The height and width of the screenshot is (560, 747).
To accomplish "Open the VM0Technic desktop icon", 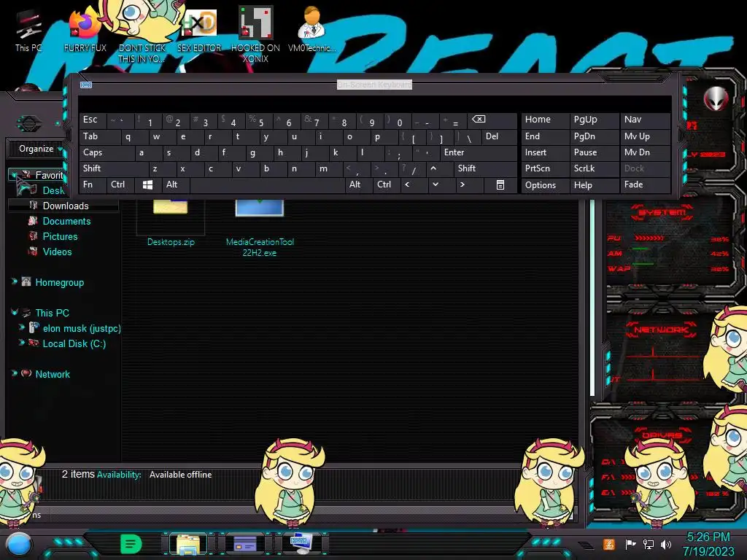I will [x=311, y=29].
